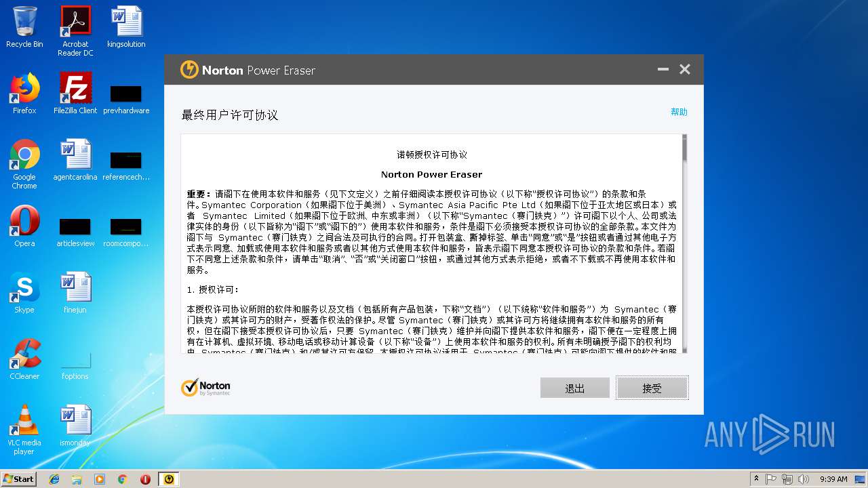Open the network tray icon
The height and width of the screenshot is (488, 868).
tap(787, 479)
